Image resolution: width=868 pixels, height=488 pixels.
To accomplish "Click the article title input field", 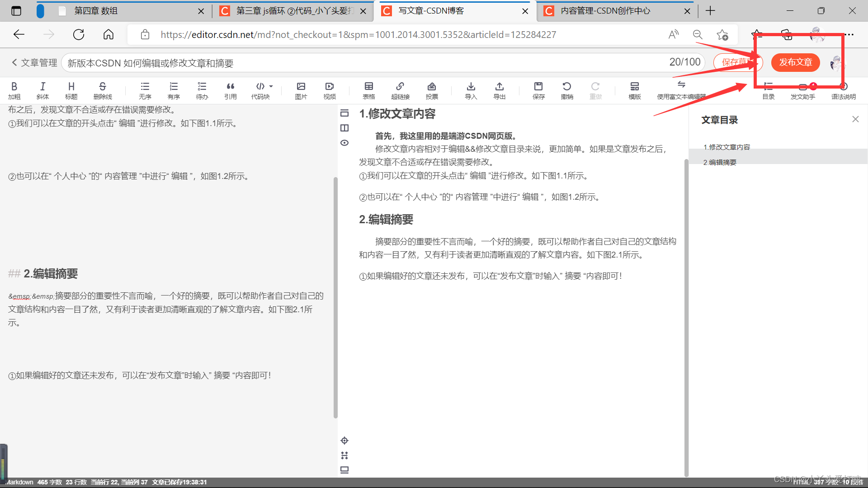I will coord(362,63).
